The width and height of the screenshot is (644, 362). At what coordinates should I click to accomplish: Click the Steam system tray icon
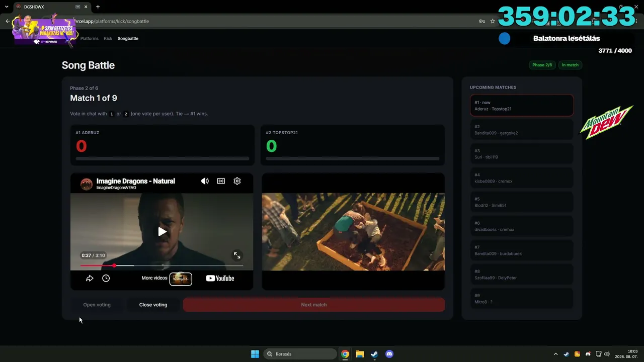coord(567,354)
